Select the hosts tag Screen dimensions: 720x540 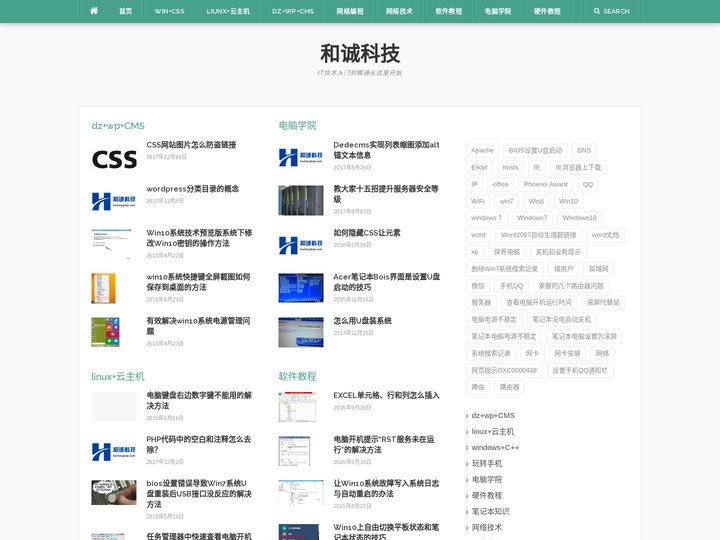pos(510,167)
